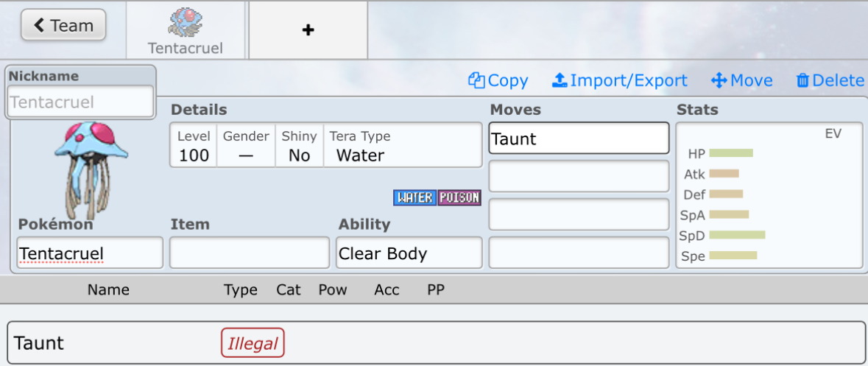Click the Illegal tag on Taunt

pos(253,343)
